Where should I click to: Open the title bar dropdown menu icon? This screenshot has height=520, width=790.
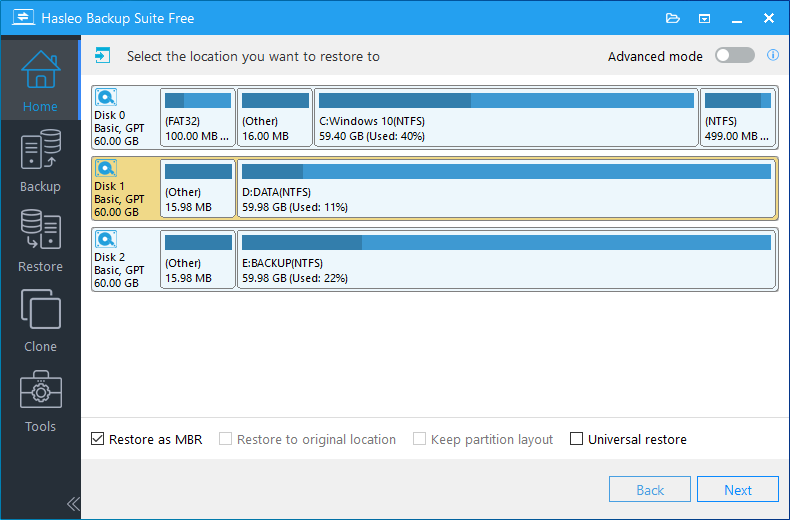[704, 19]
